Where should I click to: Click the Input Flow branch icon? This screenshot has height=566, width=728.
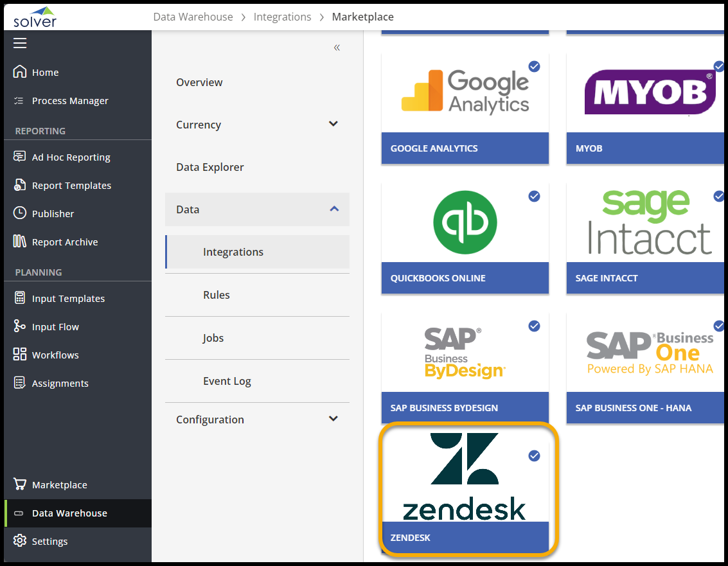pyautogui.click(x=20, y=326)
